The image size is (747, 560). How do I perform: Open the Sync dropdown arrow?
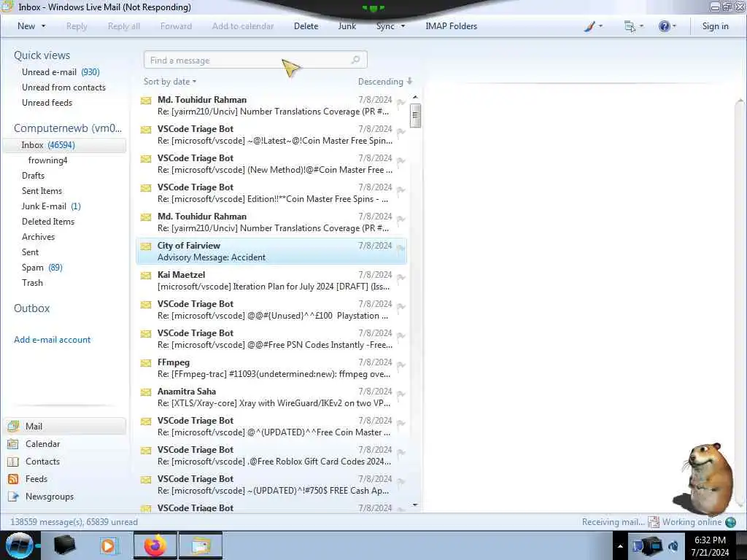tap(403, 26)
